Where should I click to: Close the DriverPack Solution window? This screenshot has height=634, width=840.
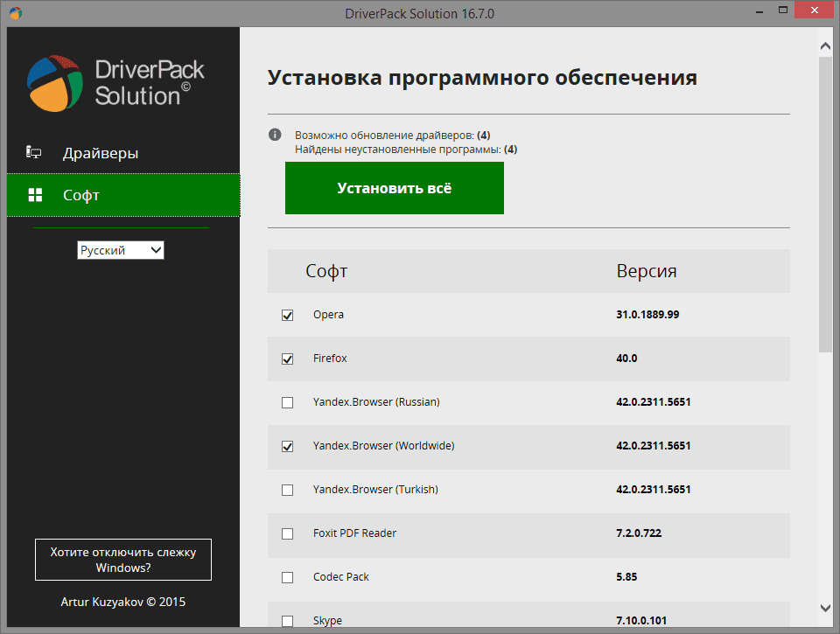[815, 10]
